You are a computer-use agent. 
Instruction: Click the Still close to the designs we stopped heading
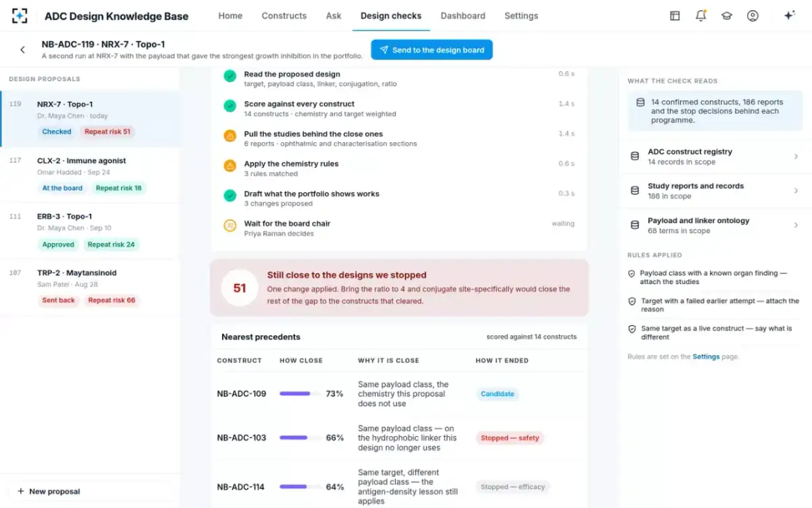pyautogui.click(x=346, y=275)
